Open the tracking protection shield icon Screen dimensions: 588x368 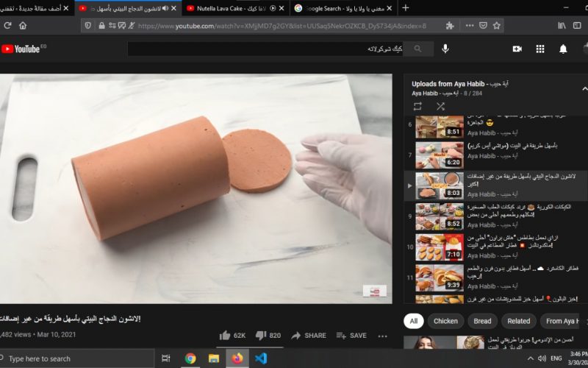[87, 26]
